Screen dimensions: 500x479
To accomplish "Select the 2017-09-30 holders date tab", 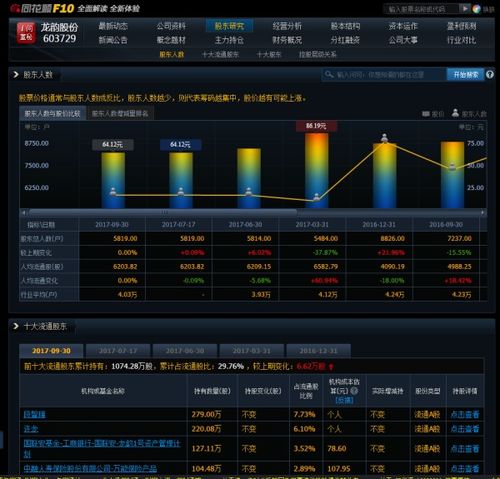I will point(51,351).
